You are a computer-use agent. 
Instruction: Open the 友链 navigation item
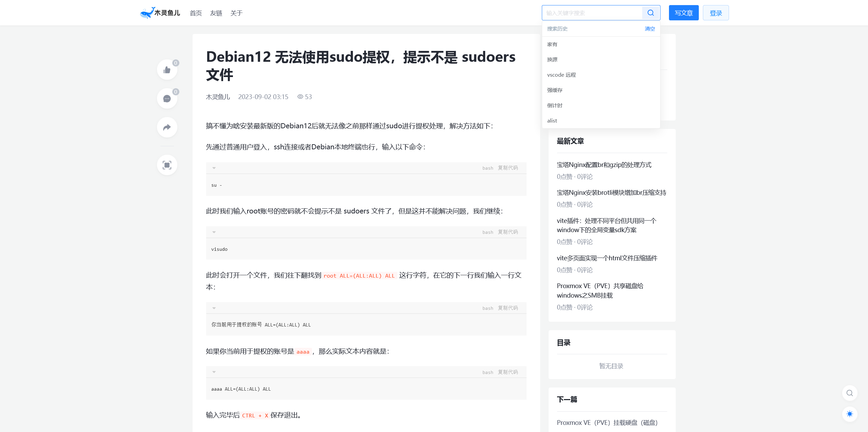coord(216,13)
